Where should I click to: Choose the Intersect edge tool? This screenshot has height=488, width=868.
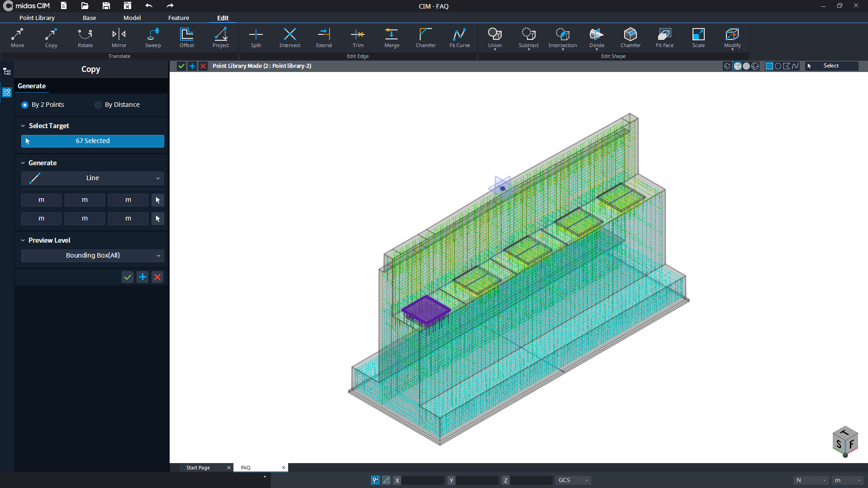point(289,38)
